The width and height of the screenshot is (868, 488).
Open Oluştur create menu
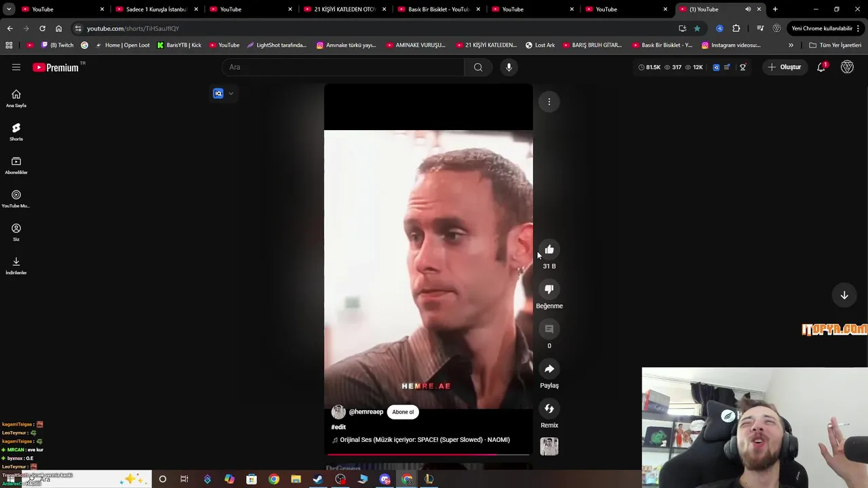[785, 67]
